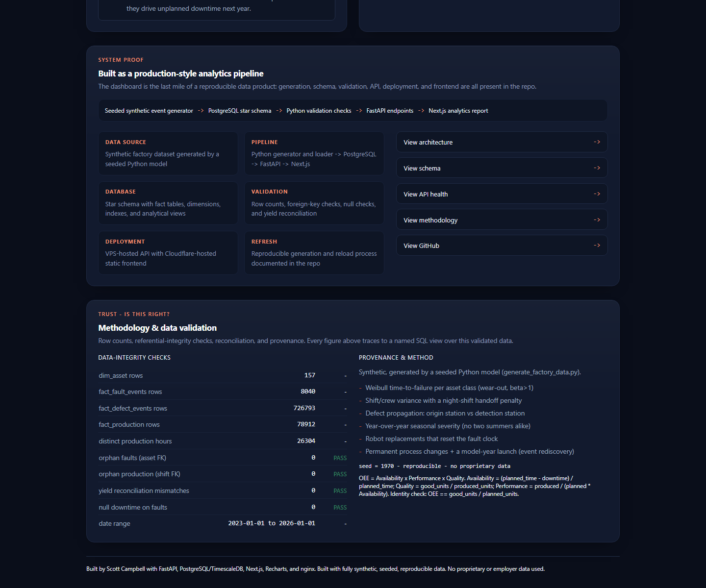This screenshot has height=588, width=706.
Task: Click PASS status for yield reconciliation mismatches
Action: 340,491
